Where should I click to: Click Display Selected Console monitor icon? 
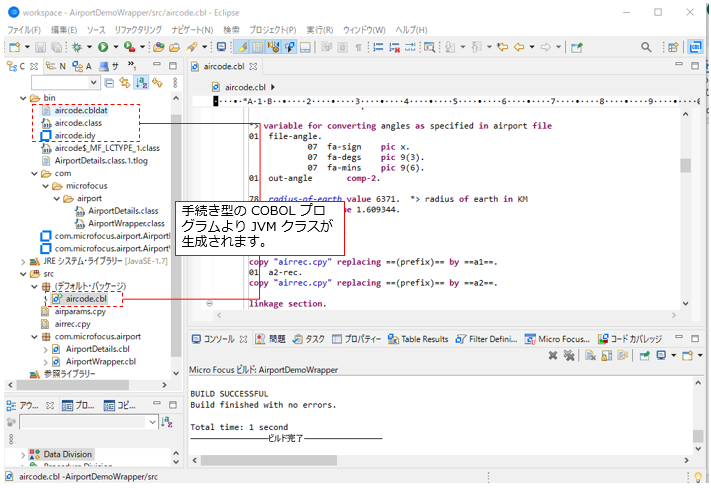pyautogui.click(x=661, y=355)
